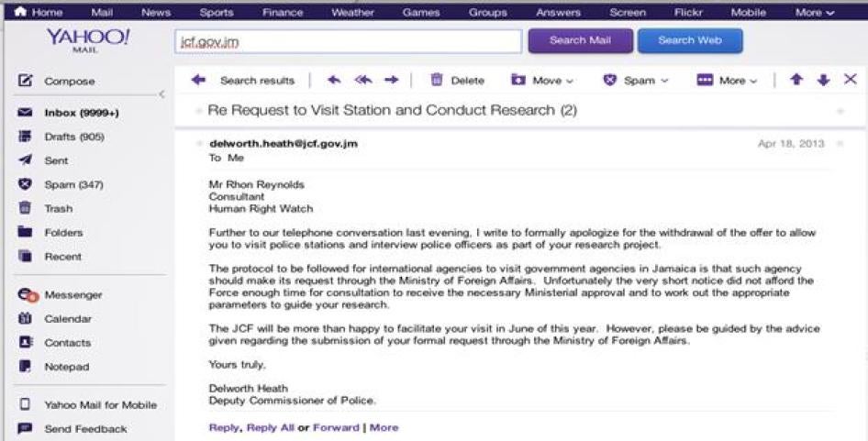This screenshot has height=441, width=868.
Task: Click the Reply arrow icon in toolbar
Action: click(334, 81)
